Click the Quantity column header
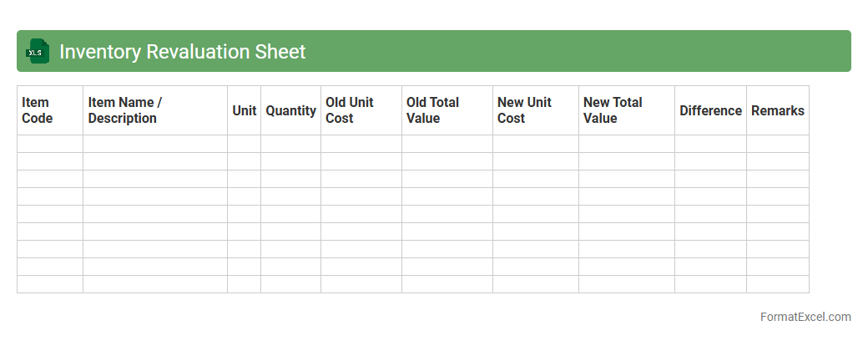This screenshot has height=341, width=868. click(x=290, y=110)
